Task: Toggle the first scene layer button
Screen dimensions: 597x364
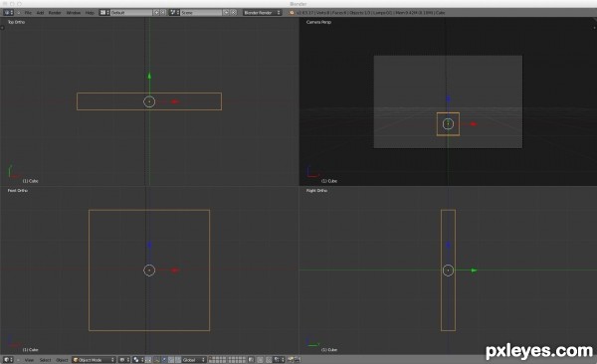Action: 211,358
